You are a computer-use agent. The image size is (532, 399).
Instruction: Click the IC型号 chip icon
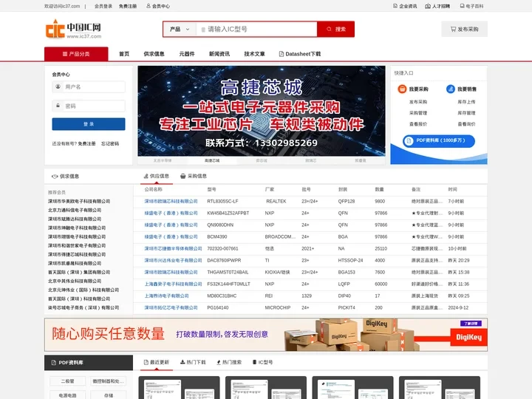point(254,362)
